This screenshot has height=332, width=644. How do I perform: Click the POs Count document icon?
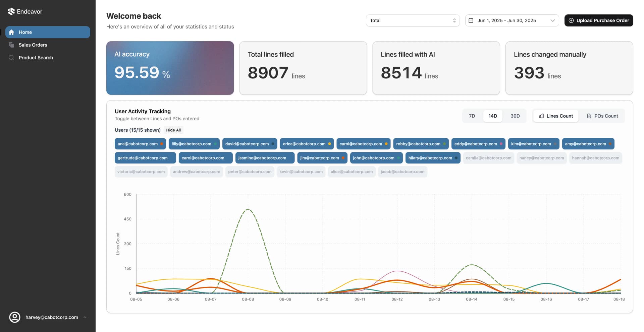click(589, 116)
